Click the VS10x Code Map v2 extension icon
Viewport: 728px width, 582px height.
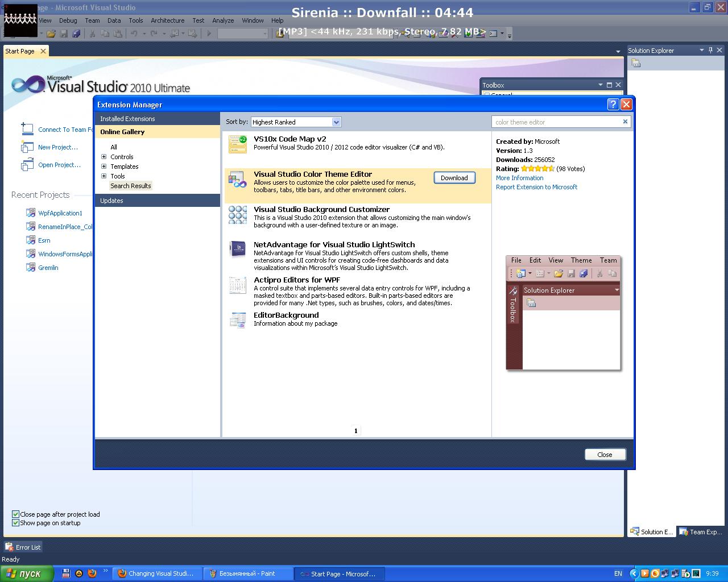point(238,144)
